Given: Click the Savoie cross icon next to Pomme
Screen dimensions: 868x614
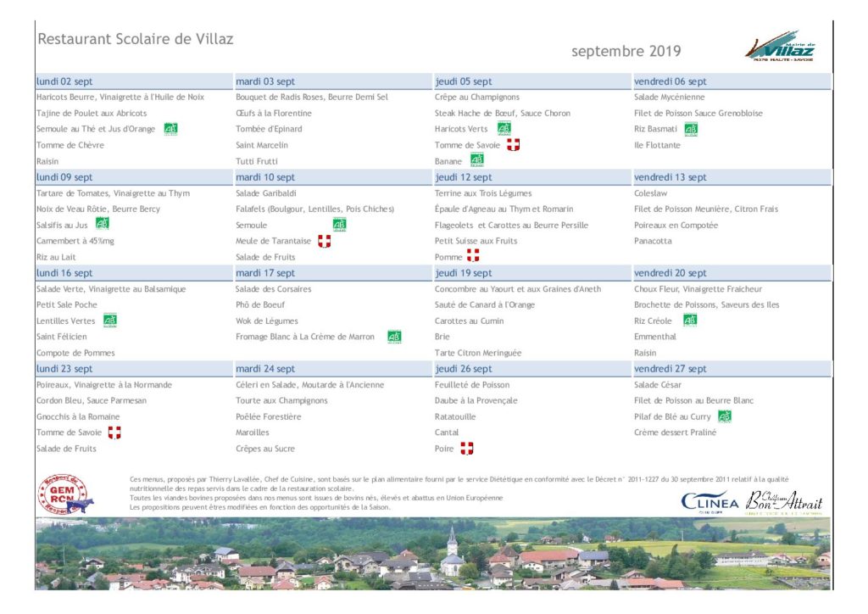Looking at the screenshot, I should [473, 256].
